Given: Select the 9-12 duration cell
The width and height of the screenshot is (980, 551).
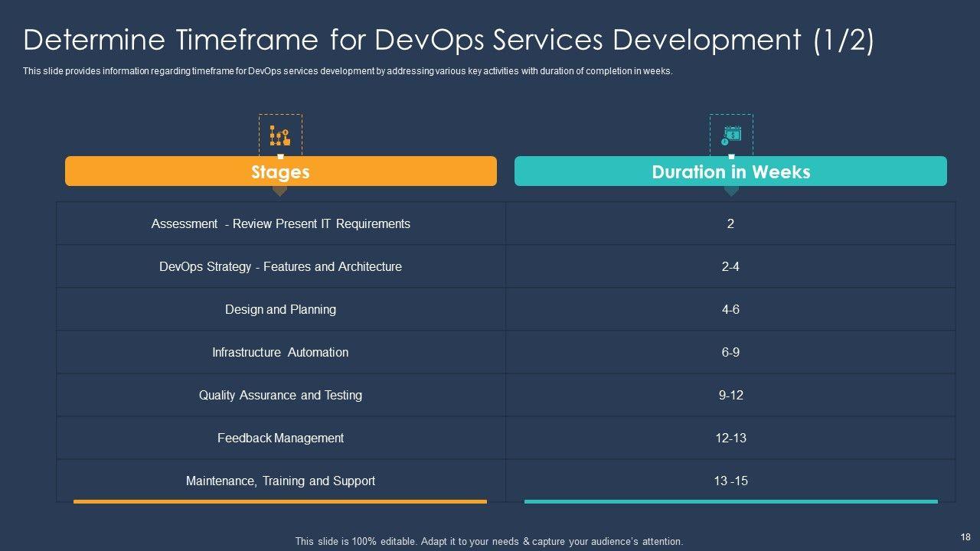Looking at the screenshot, I should [x=730, y=395].
